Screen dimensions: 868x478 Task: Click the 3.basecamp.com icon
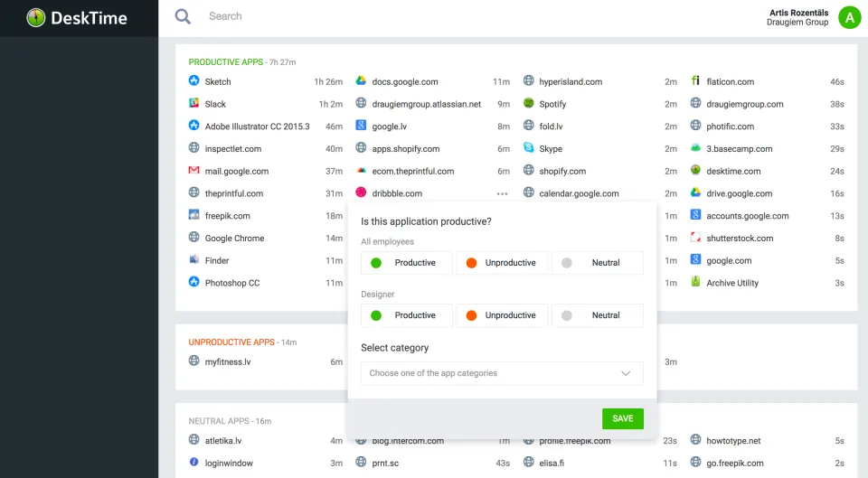click(x=696, y=147)
